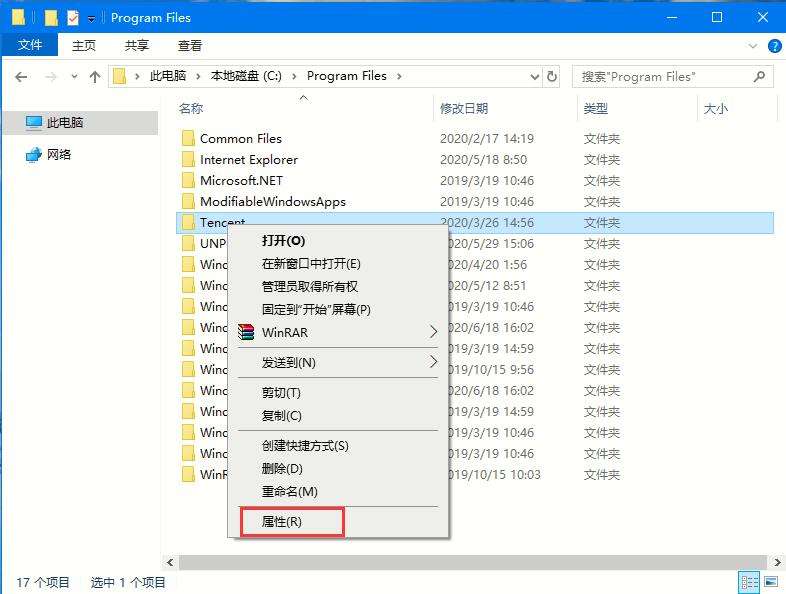The width and height of the screenshot is (786, 594).
Task: Open the help question mark icon
Action: [x=775, y=46]
